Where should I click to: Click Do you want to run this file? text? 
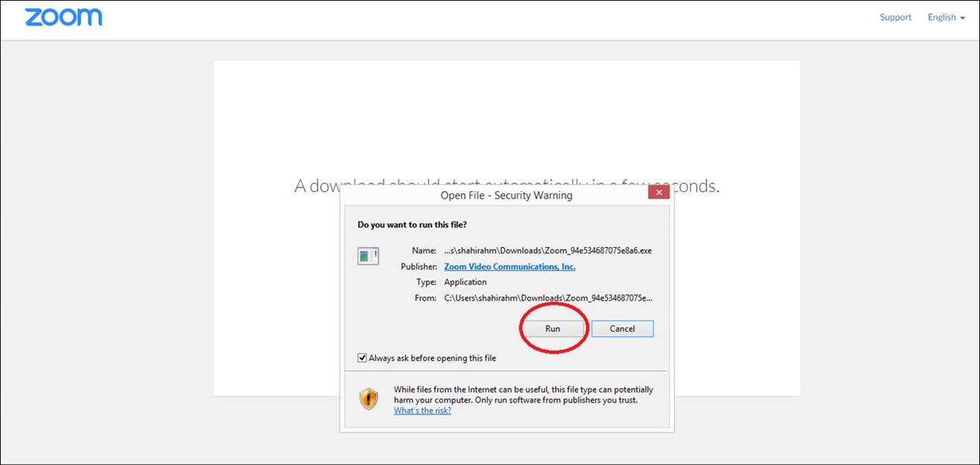pyautogui.click(x=413, y=224)
